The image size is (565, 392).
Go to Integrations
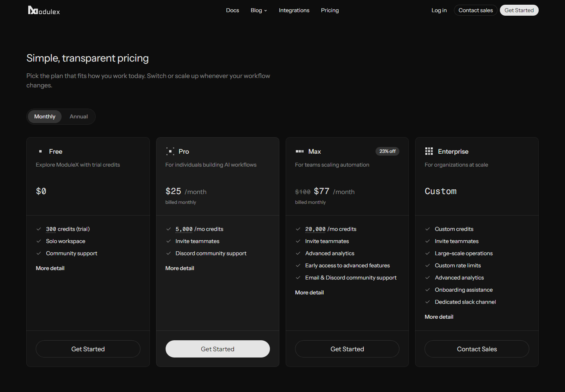pyautogui.click(x=294, y=10)
